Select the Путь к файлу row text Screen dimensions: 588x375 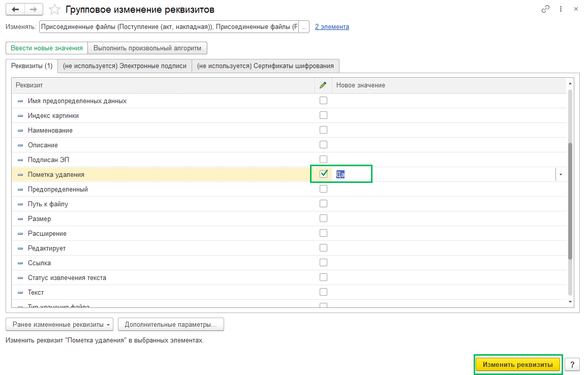coord(48,204)
